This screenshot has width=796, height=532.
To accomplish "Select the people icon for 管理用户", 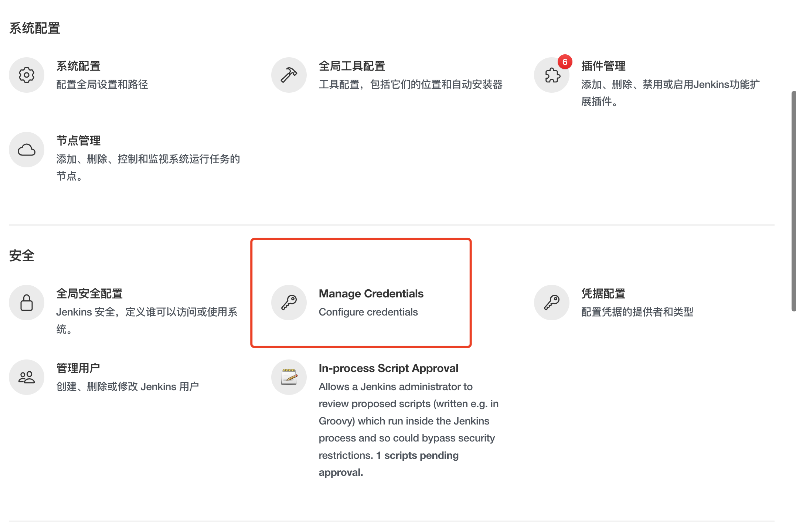I will (x=27, y=377).
